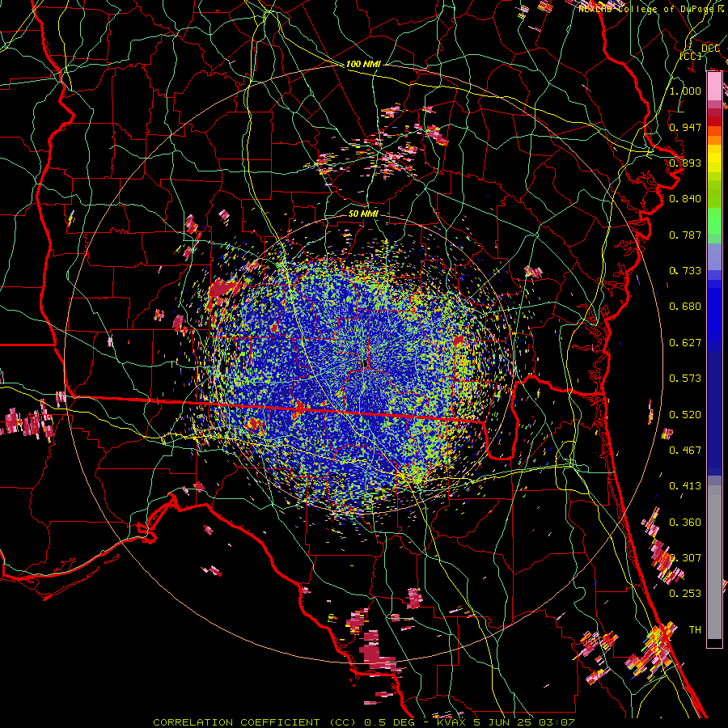Click the 03:07 timestamp in bottom caption
This screenshot has width=728, height=728.
557,722
